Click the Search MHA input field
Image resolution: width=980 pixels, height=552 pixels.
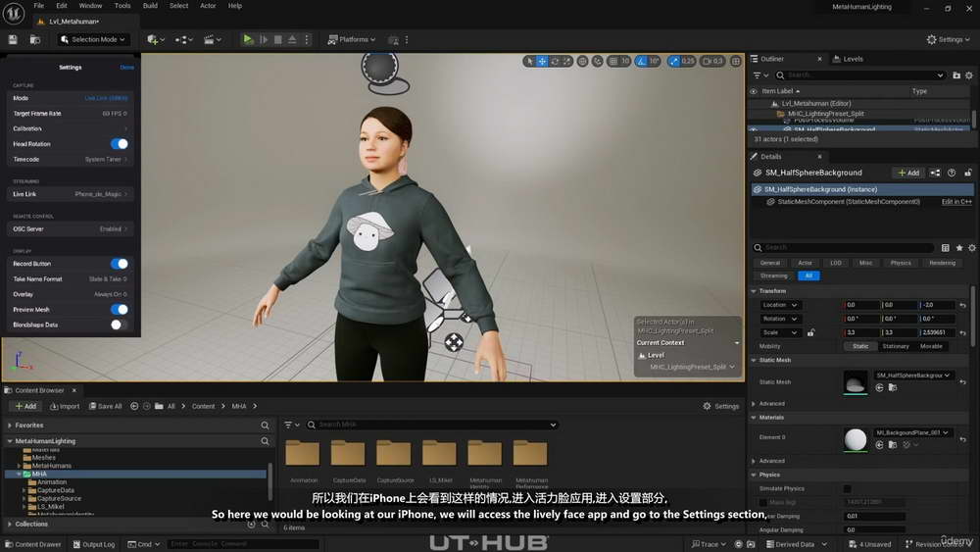coord(431,426)
